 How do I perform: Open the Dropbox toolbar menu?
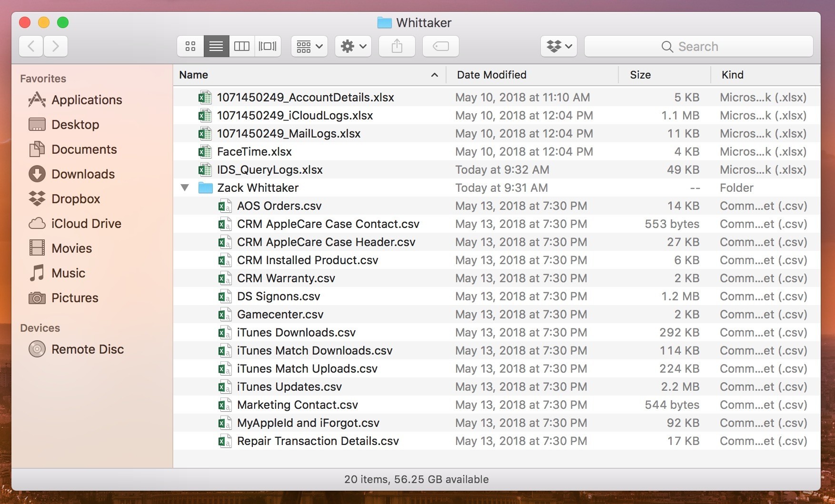coord(559,46)
